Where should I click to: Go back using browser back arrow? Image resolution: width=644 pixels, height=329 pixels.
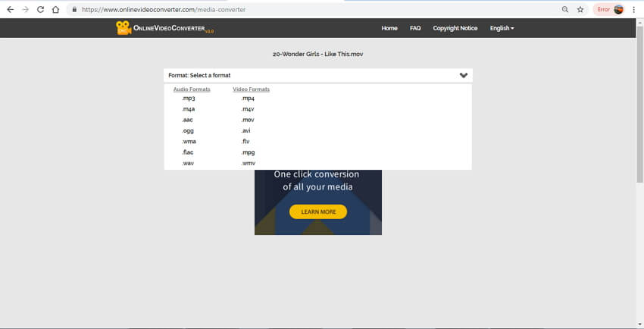tap(10, 10)
